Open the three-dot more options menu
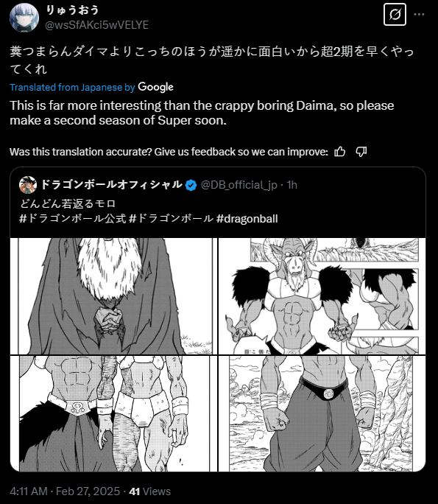438x504 pixels. point(419,15)
